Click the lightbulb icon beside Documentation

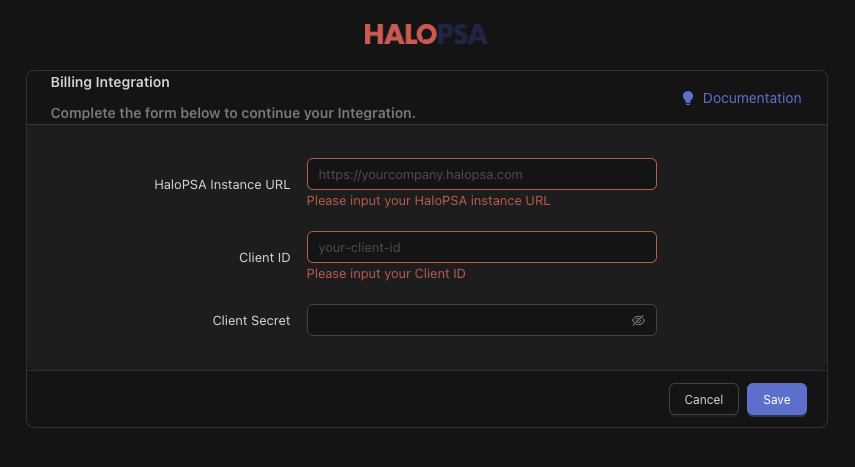687,98
